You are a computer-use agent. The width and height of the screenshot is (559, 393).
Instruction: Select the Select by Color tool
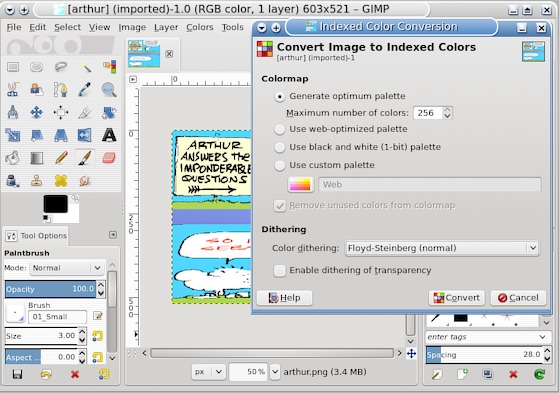(109, 67)
